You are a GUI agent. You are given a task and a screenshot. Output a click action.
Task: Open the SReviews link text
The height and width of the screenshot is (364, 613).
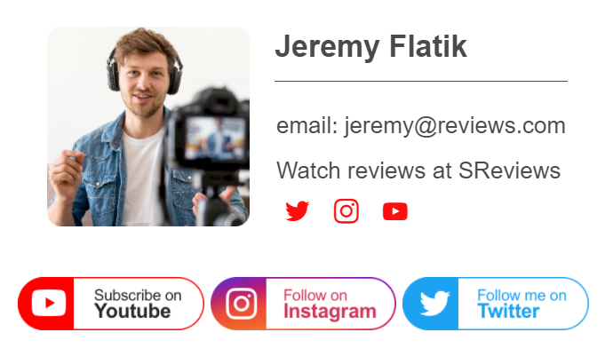pos(509,170)
